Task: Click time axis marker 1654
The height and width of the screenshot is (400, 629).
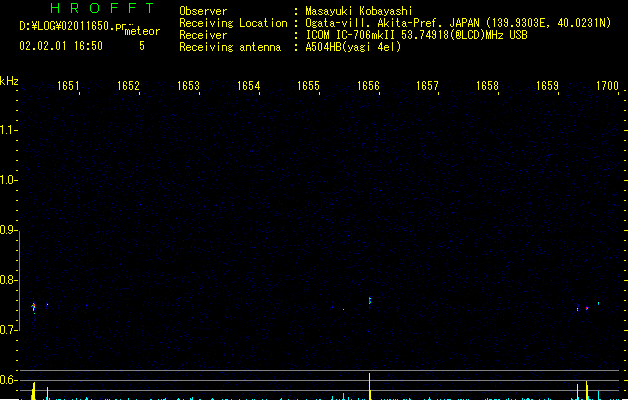Action: click(248, 86)
